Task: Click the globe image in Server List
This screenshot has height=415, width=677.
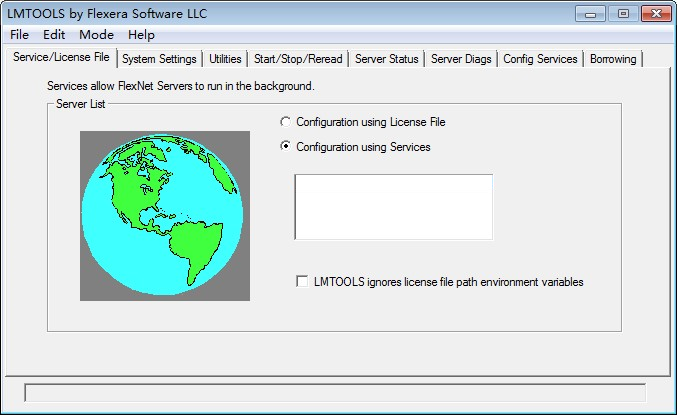Action: click(165, 216)
